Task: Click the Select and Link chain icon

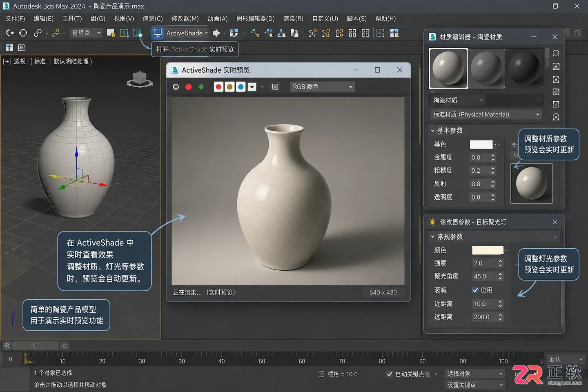Action: (x=38, y=33)
